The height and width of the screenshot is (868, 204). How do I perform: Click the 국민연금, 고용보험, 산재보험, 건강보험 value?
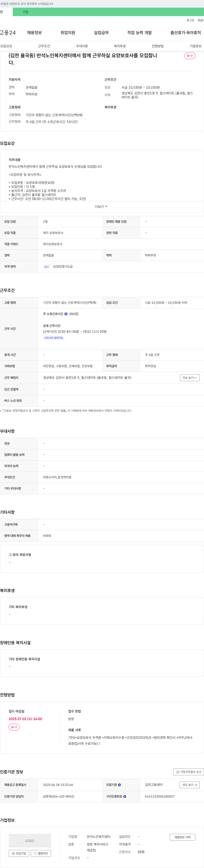coord(68,366)
